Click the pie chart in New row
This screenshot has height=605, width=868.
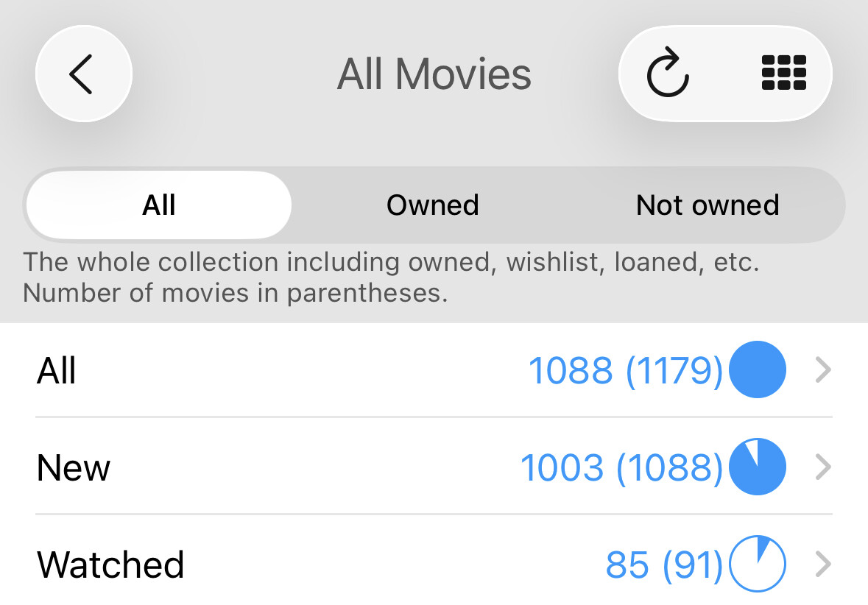pos(757,467)
